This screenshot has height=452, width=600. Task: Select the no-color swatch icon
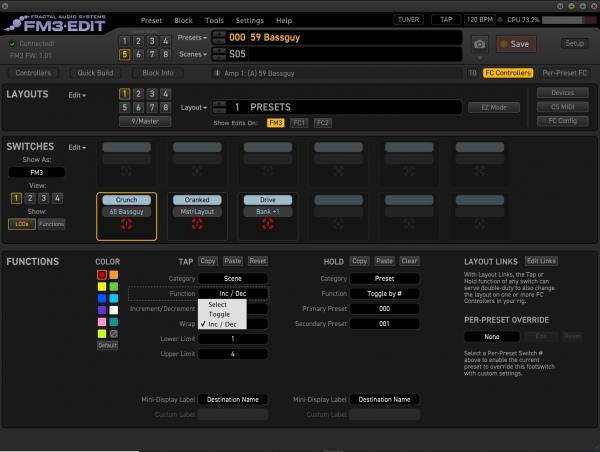(x=114, y=334)
